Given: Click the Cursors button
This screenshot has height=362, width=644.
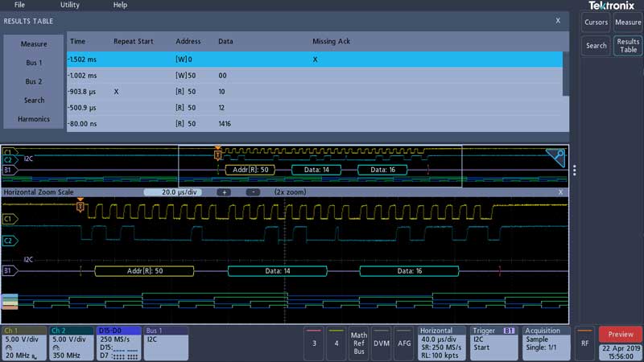Looking at the screenshot, I should tap(596, 23).
